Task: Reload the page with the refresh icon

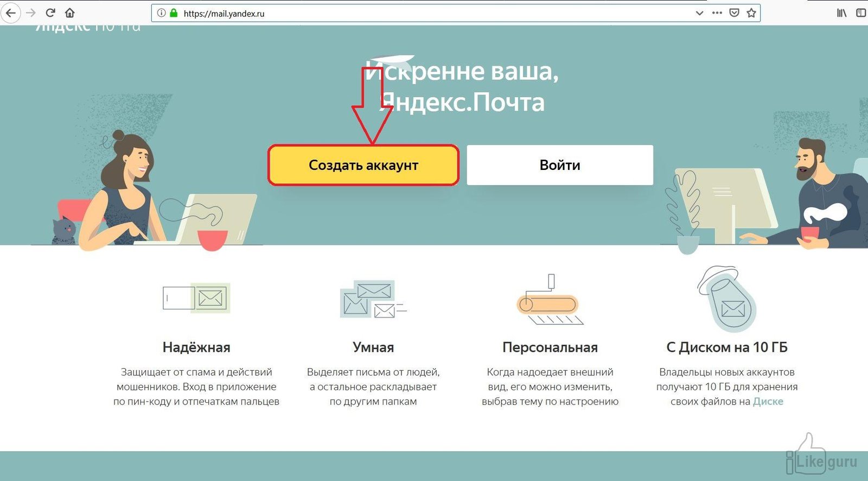Action: [50, 12]
